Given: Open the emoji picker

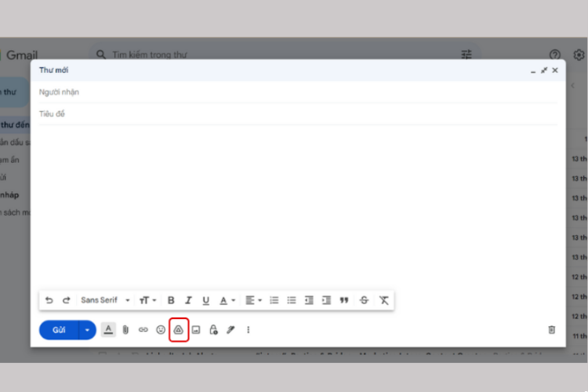Looking at the screenshot, I should 161,330.
